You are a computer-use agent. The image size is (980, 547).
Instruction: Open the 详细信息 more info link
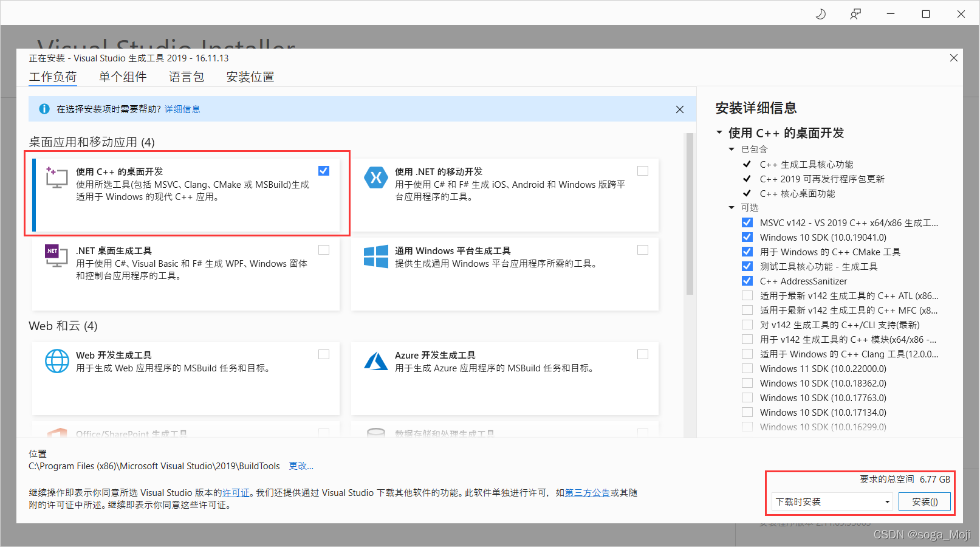[x=182, y=109]
